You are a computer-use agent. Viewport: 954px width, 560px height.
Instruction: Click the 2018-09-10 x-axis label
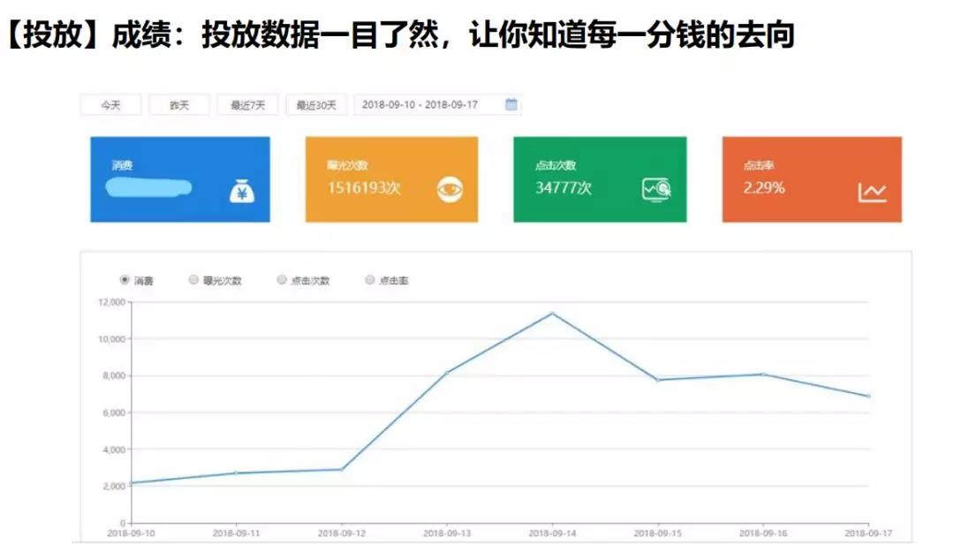(131, 534)
